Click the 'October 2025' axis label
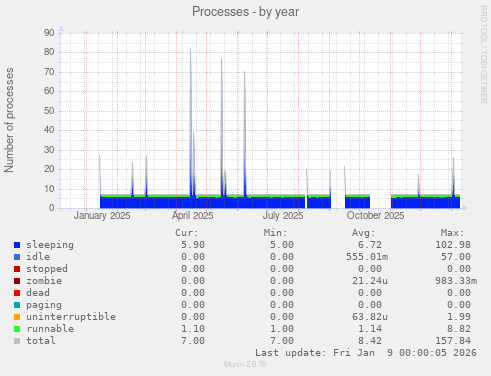 click(375, 215)
